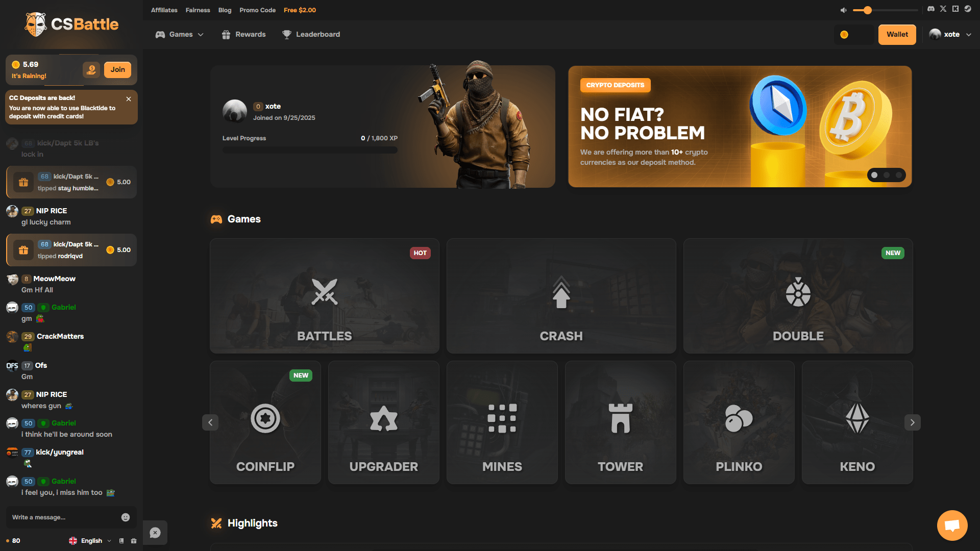Open the Fairness page
This screenshot has height=551, width=980.
tap(198, 10)
